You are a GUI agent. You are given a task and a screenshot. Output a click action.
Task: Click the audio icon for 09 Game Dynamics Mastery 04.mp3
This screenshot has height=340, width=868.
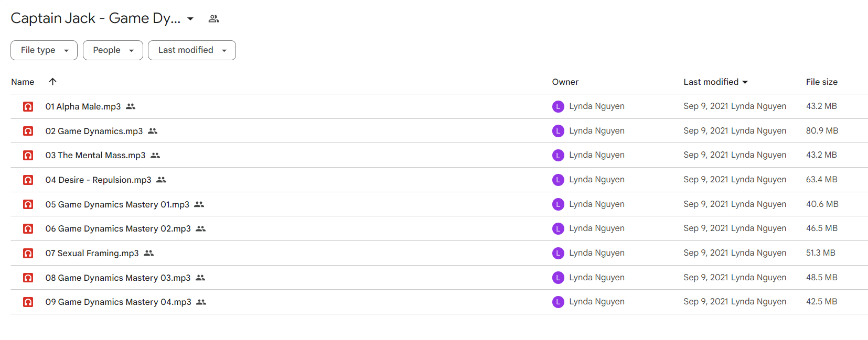coord(28,302)
